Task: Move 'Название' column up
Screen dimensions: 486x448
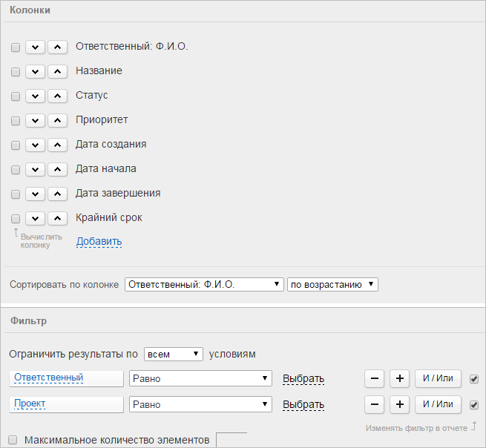Action: pos(57,71)
